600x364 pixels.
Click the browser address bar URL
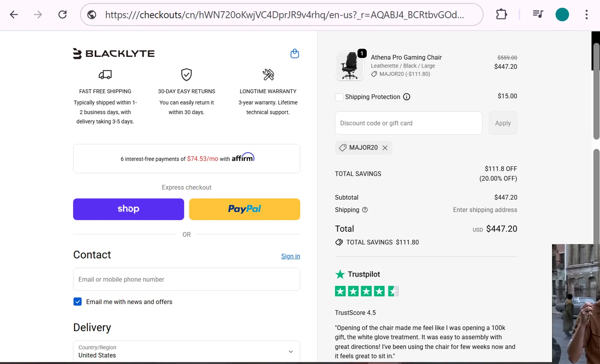[x=284, y=15]
